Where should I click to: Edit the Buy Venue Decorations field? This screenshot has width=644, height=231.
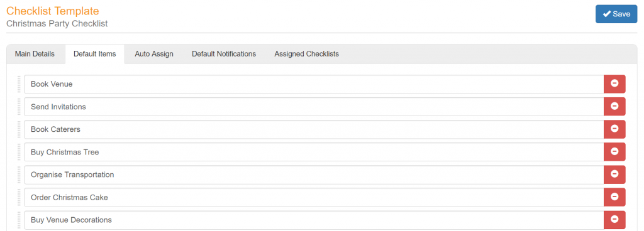314,220
